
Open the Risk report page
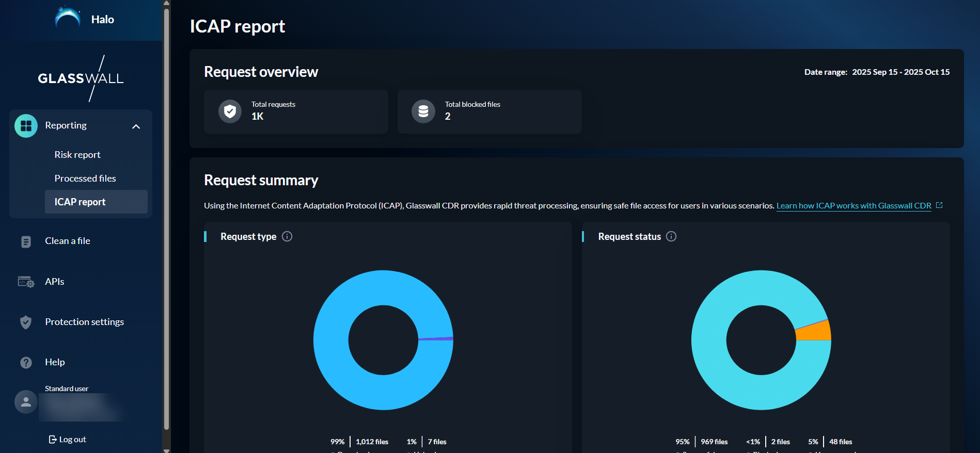click(x=77, y=155)
